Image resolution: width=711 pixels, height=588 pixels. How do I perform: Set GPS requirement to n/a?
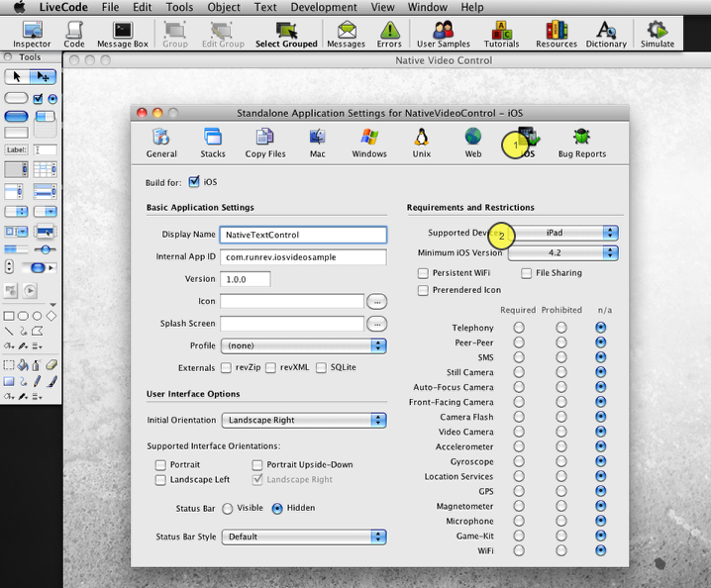[601, 491]
